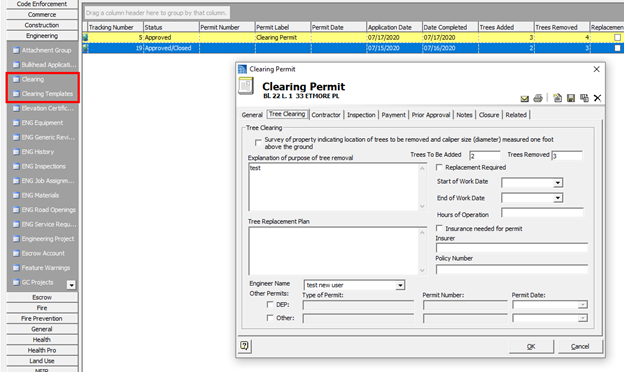The height and width of the screenshot is (372, 624).
Task: Click the Trees To Be Added field
Action: tap(484, 156)
